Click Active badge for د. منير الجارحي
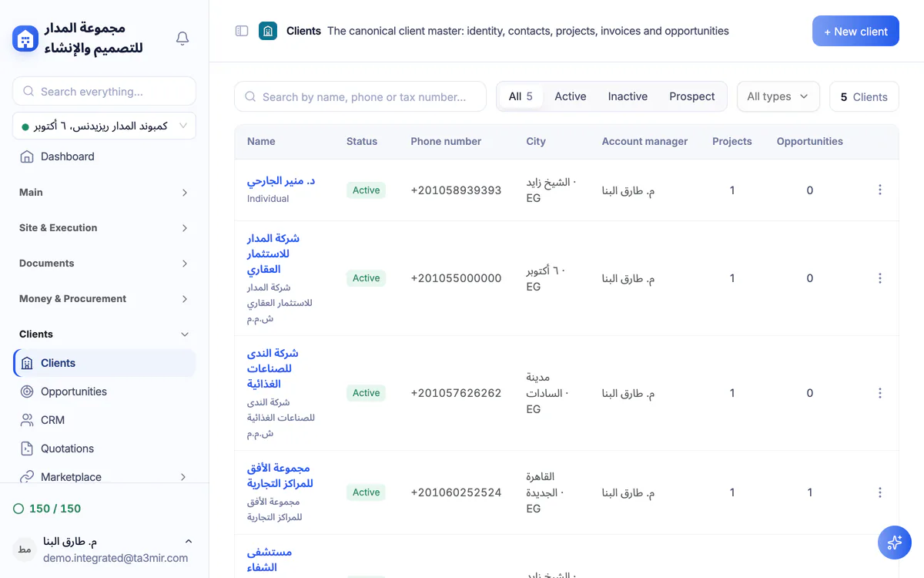The image size is (924, 578). 366,190
